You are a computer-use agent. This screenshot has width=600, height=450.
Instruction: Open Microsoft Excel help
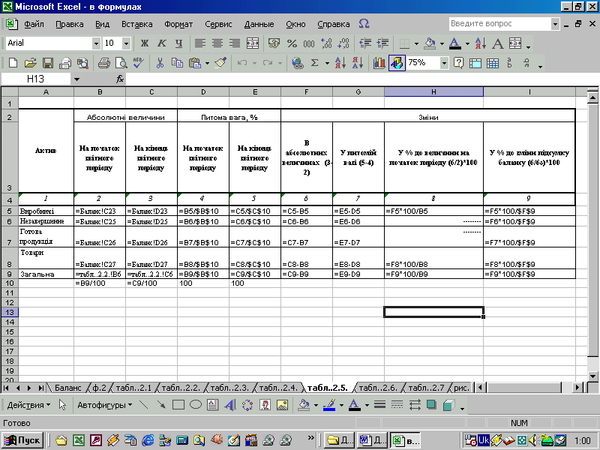[x=458, y=63]
